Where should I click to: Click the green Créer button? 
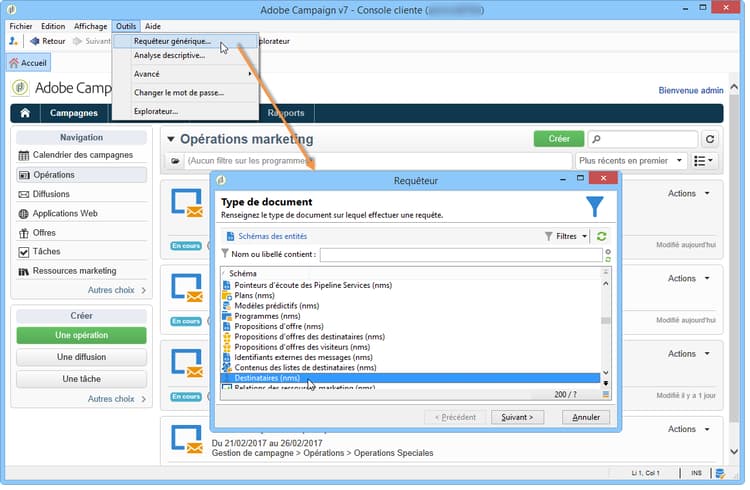(559, 139)
